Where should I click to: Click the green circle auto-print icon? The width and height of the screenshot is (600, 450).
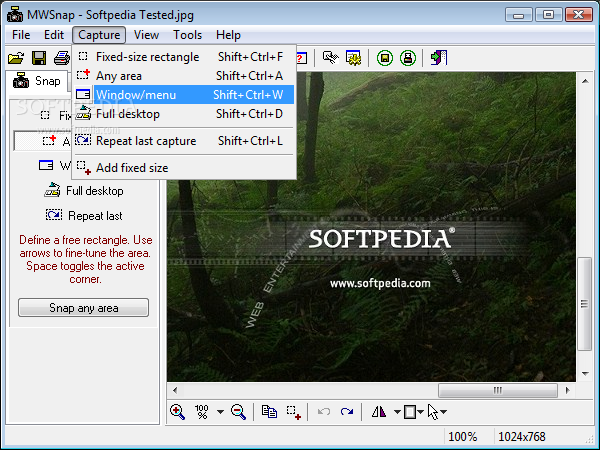tap(408, 58)
